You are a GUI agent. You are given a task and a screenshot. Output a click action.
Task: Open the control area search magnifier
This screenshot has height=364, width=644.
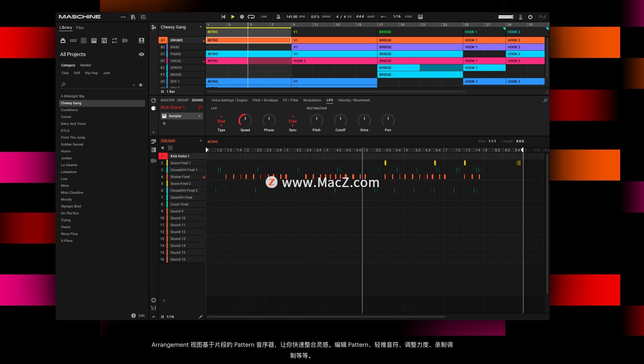click(x=545, y=100)
